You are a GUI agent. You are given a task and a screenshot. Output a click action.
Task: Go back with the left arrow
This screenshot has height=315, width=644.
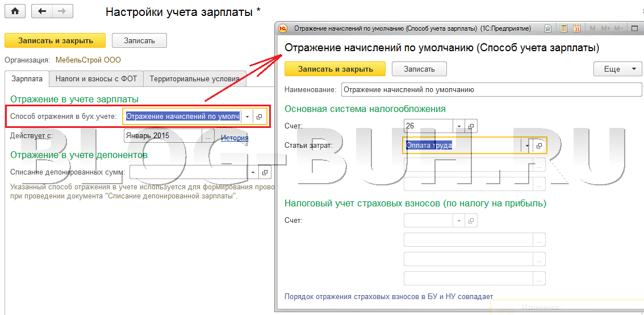(42, 11)
